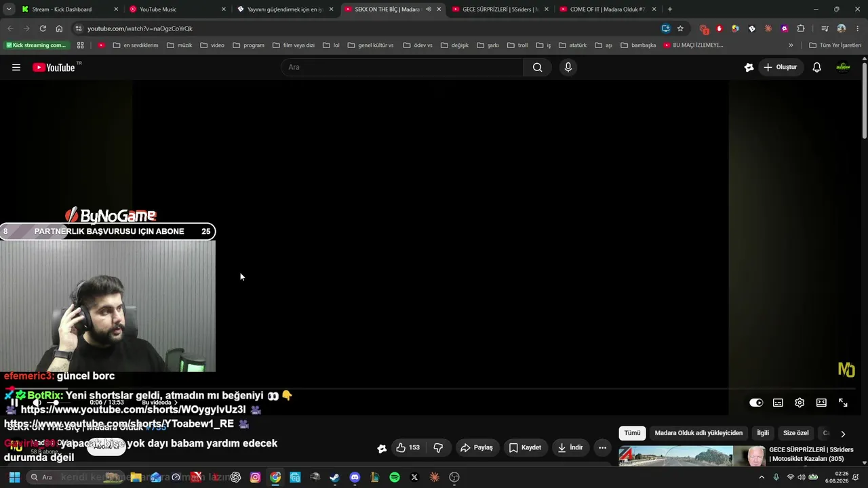868x488 pixels.
Task: Select the İlgili filter chip
Action: (x=763, y=433)
